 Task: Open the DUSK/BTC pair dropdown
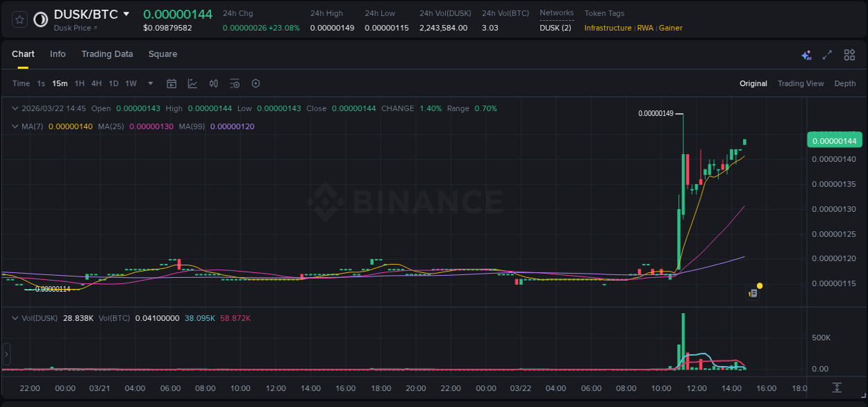pyautogui.click(x=126, y=13)
